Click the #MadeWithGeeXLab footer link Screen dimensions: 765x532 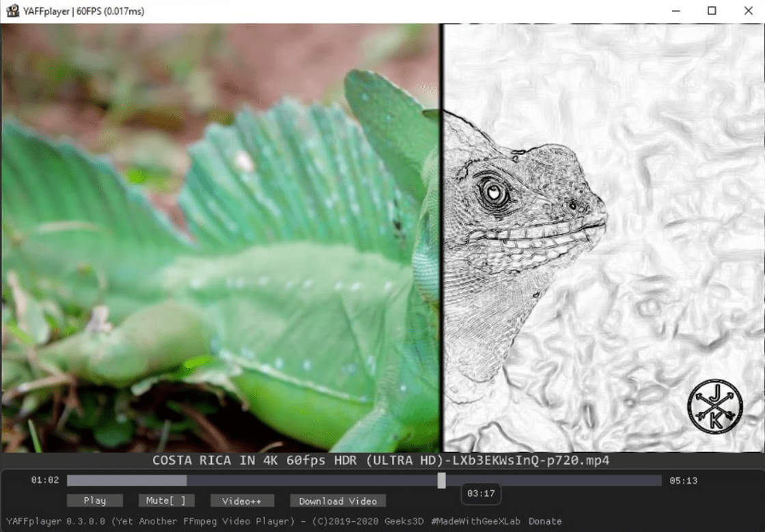coord(475,521)
